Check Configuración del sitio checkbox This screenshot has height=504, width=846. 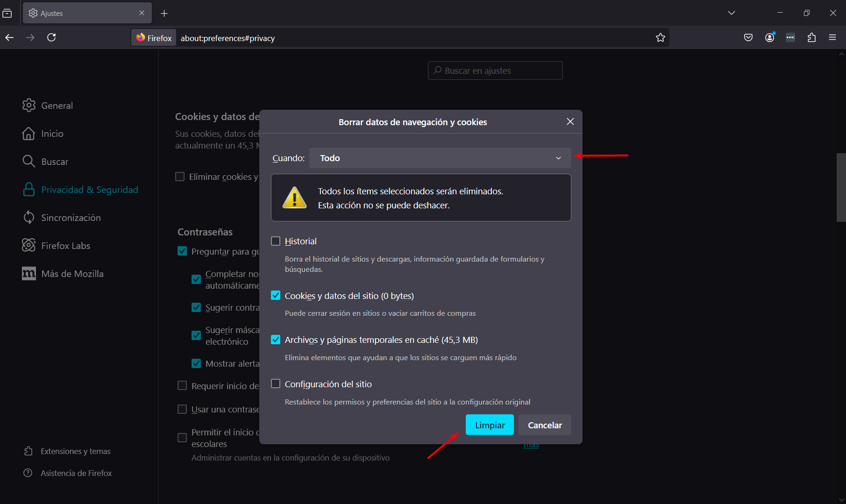[x=276, y=384]
